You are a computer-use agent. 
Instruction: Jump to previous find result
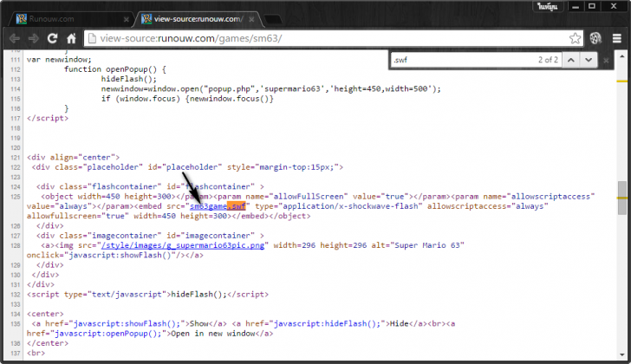[570, 60]
